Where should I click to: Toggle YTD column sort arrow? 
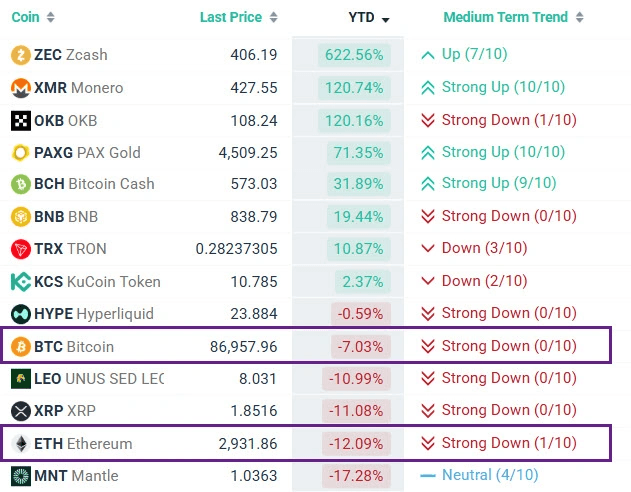click(385, 19)
